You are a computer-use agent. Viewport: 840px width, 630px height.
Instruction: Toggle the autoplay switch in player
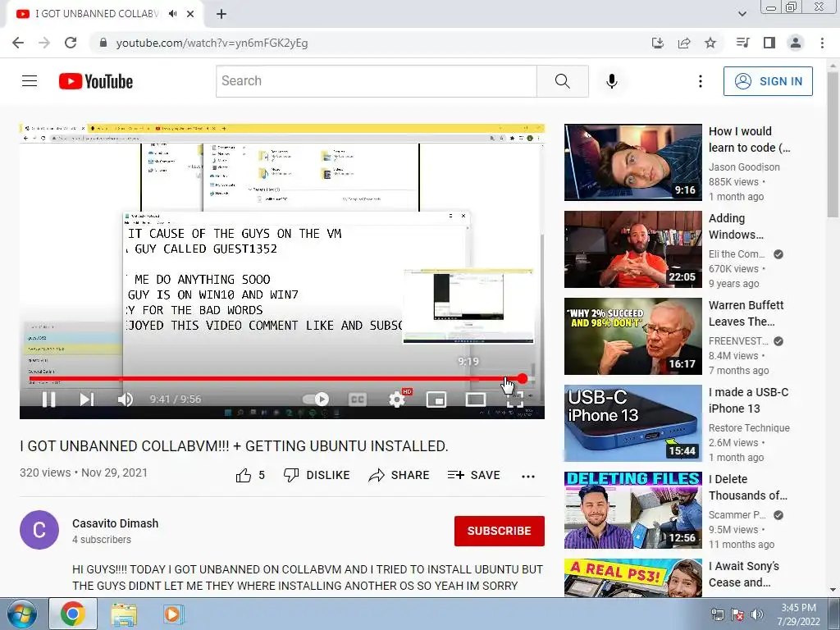point(316,399)
